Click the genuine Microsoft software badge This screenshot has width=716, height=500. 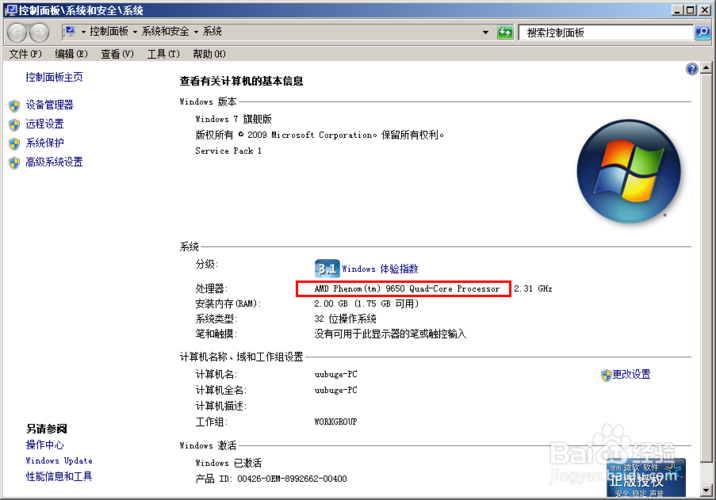point(646,478)
